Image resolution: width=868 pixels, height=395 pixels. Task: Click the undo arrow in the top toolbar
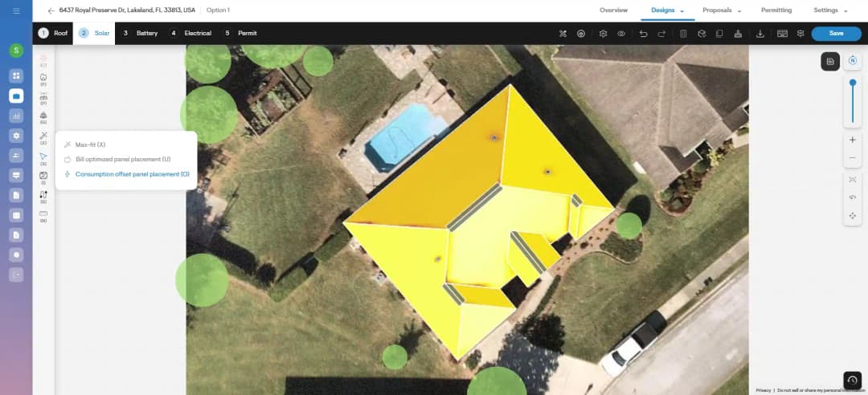pos(643,34)
